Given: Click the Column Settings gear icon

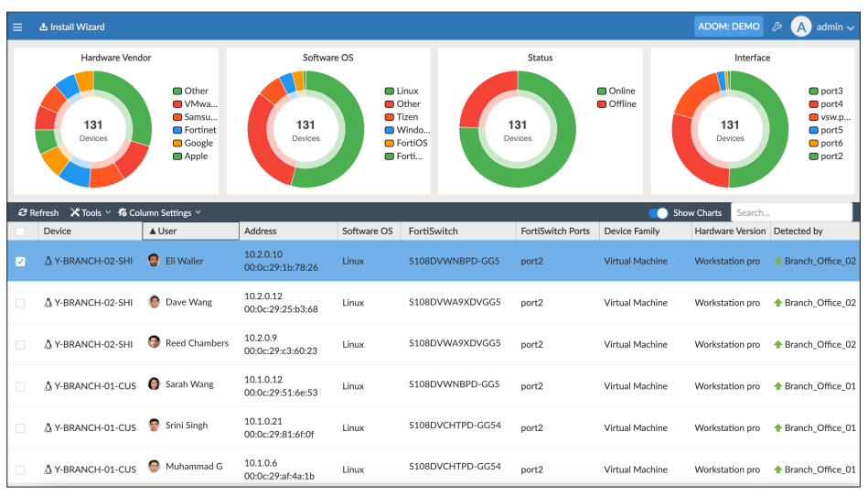Looking at the screenshot, I should [123, 212].
